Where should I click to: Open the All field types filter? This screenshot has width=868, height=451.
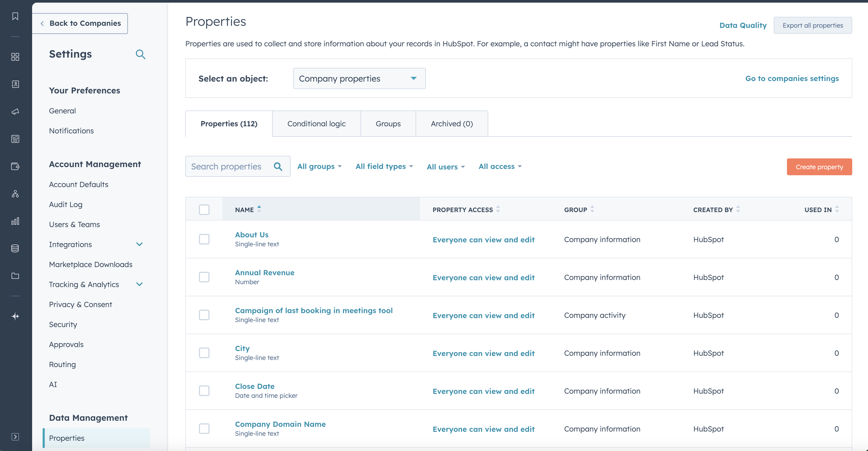[384, 166]
